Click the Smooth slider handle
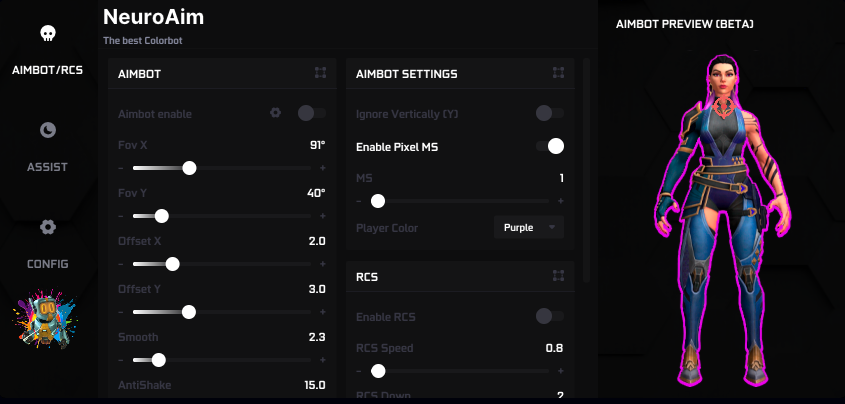The height and width of the screenshot is (404, 845). [158, 360]
